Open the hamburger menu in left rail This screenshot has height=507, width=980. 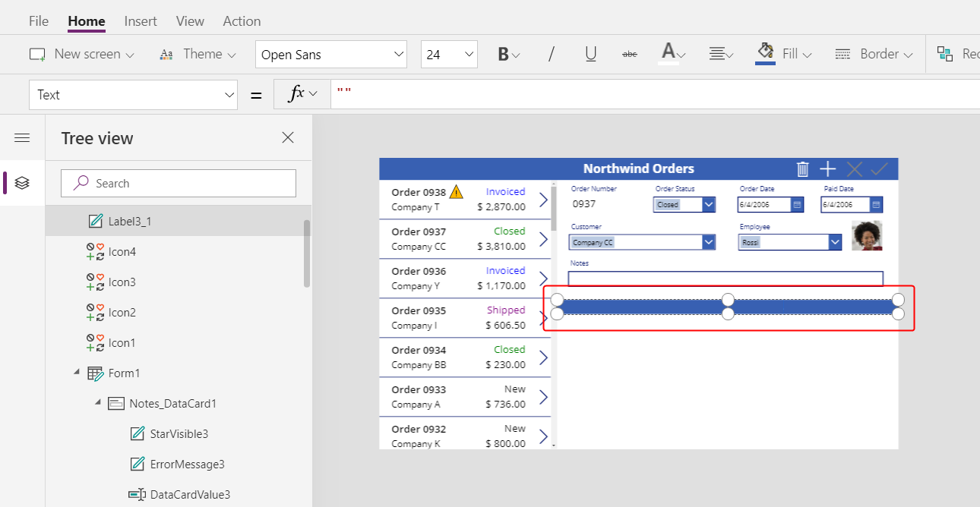coord(22,137)
